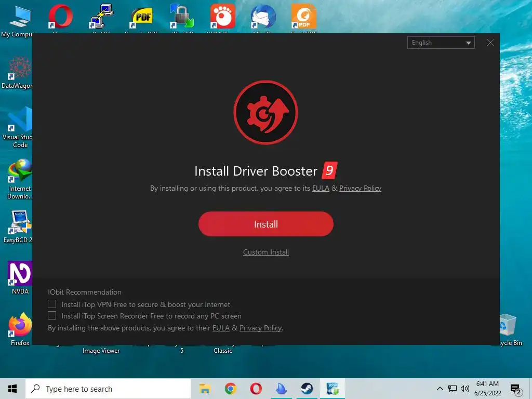Select the WinSCP desktop shortcut
This screenshot has width=532, height=399.
[x=182, y=18]
